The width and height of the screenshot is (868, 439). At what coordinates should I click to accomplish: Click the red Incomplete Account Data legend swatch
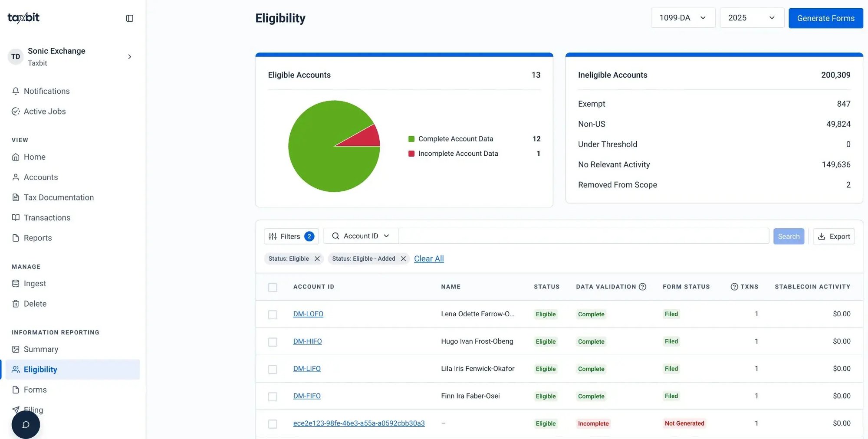click(411, 154)
